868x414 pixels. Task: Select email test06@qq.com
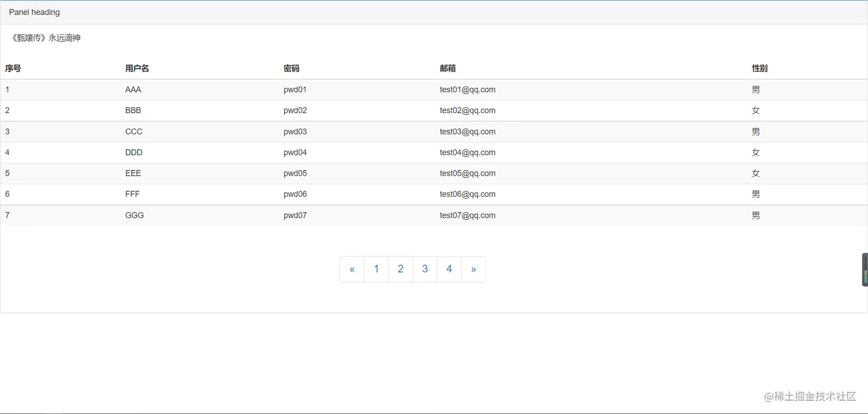coord(468,194)
